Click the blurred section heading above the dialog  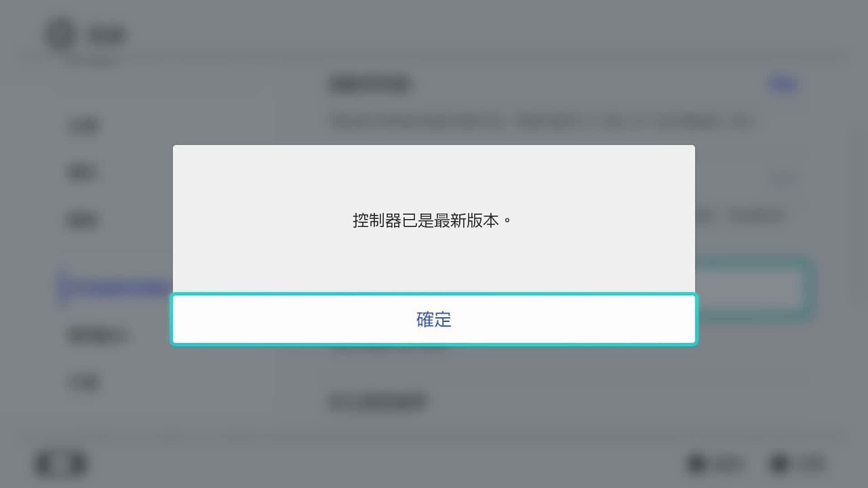[370, 84]
